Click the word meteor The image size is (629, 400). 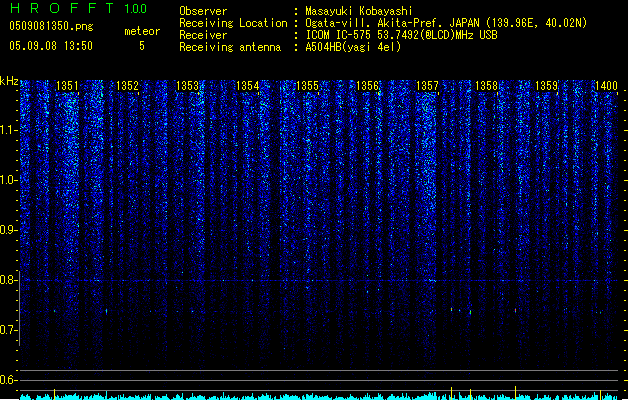pos(142,31)
